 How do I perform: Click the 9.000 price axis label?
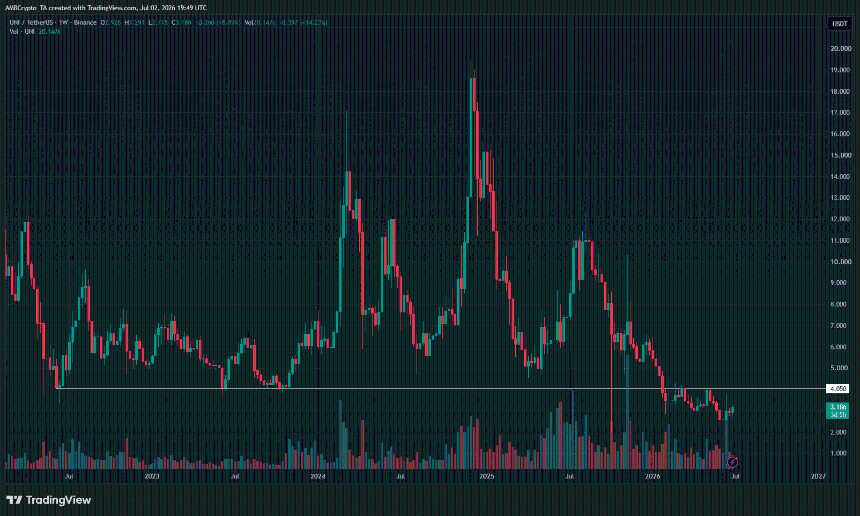point(839,283)
